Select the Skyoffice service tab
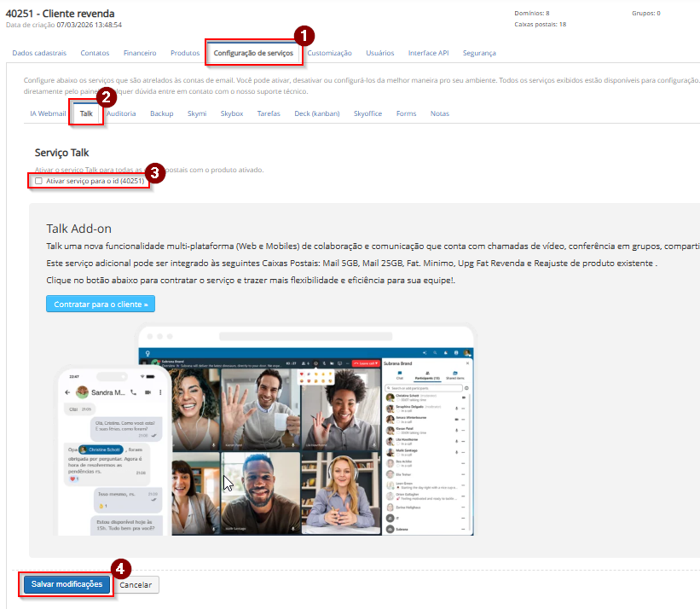 point(367,113)
